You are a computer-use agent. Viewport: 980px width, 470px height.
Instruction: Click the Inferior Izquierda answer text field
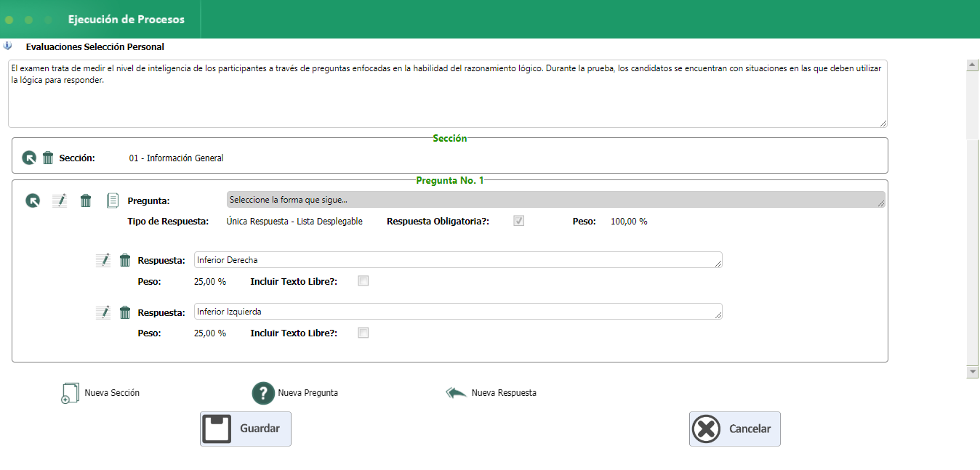pos(458,312)
